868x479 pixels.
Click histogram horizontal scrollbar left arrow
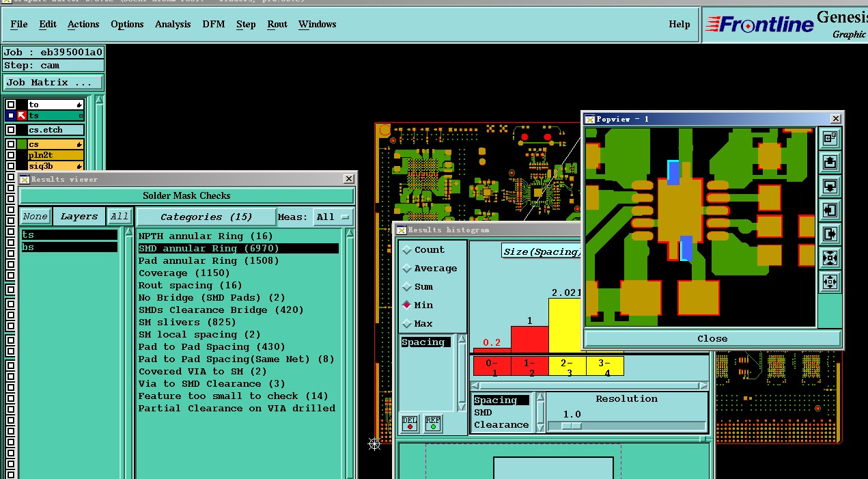477,386
